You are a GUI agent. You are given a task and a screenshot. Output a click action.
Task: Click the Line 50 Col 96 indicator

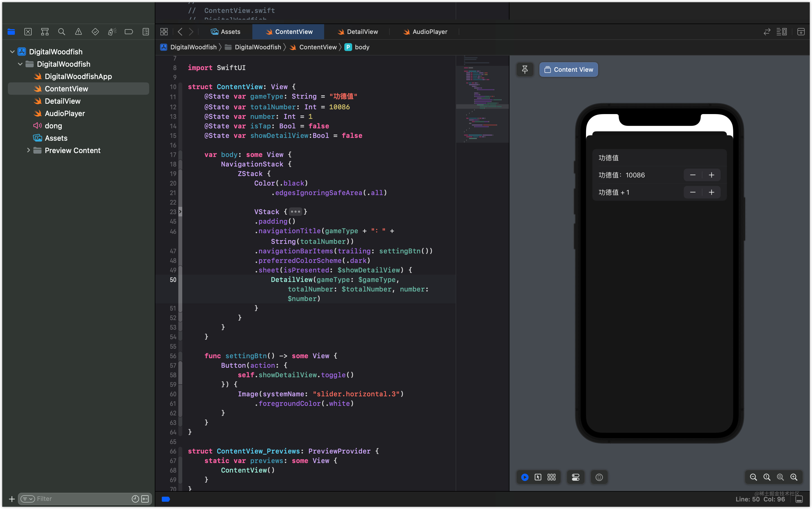[x=760, y=499]
